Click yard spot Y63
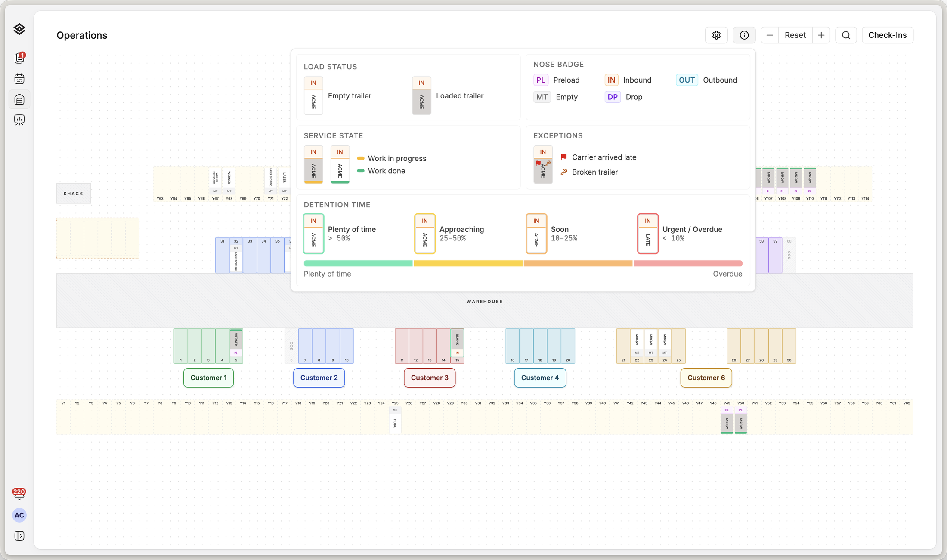947x560 pixels. click(x=160, y=184)
